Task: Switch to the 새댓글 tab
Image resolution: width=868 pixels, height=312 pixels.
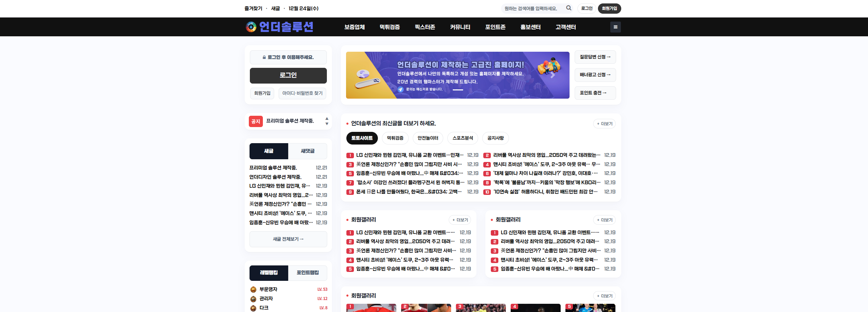Action: pyautogui.click(x=307, y=151)
